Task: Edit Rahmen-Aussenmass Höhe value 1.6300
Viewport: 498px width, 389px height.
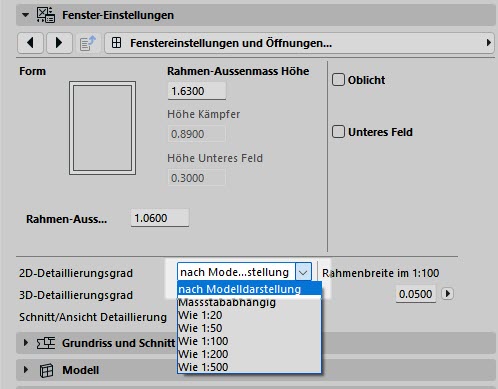Action: (x=197, y=91)
